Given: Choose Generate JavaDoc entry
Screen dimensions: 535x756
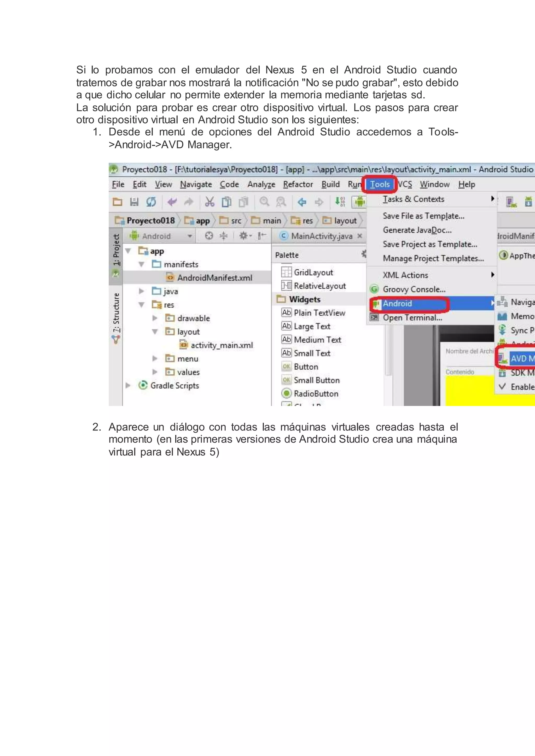Looking at the screenshot, I should click(x=432, y=230).
